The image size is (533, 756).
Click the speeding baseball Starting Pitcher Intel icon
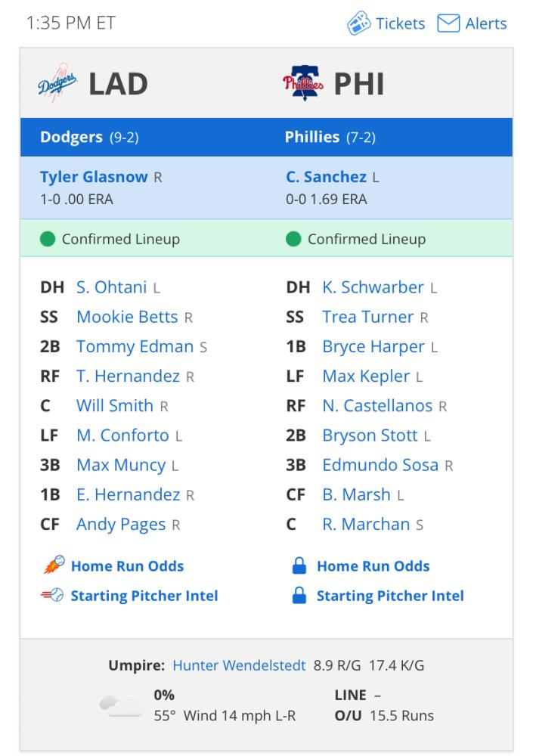[x=52, y=595]
